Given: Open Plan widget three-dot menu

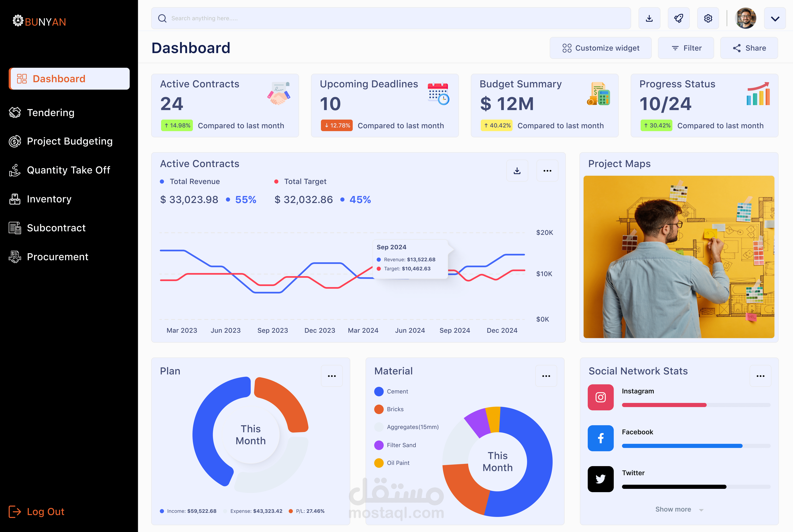Looking at the screenshot, I should click(x=331, y=376).
